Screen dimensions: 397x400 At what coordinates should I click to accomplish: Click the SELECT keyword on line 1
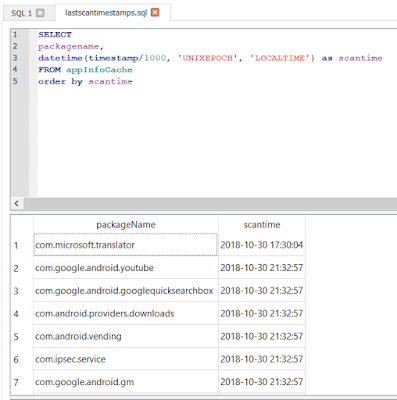55,35
